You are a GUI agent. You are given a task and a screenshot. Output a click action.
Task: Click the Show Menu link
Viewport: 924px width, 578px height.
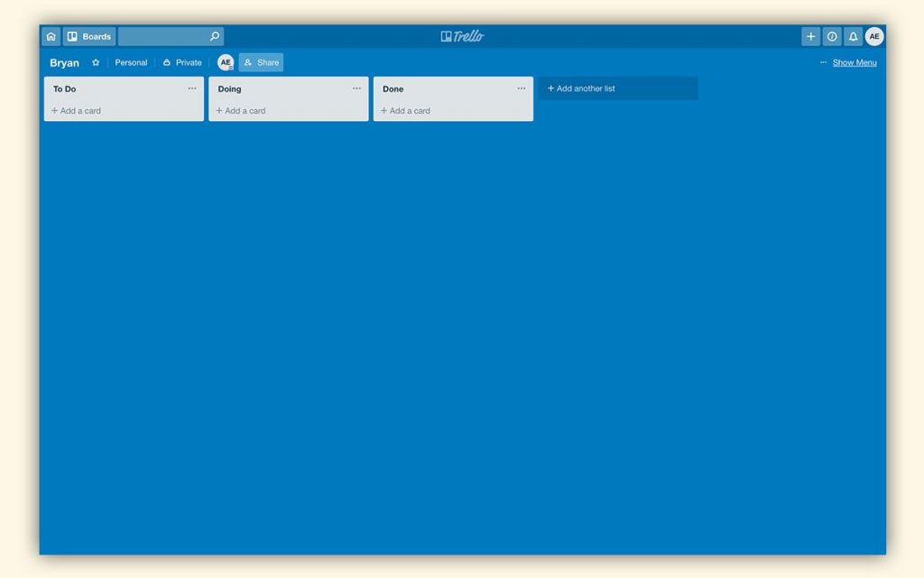(854, 63)
